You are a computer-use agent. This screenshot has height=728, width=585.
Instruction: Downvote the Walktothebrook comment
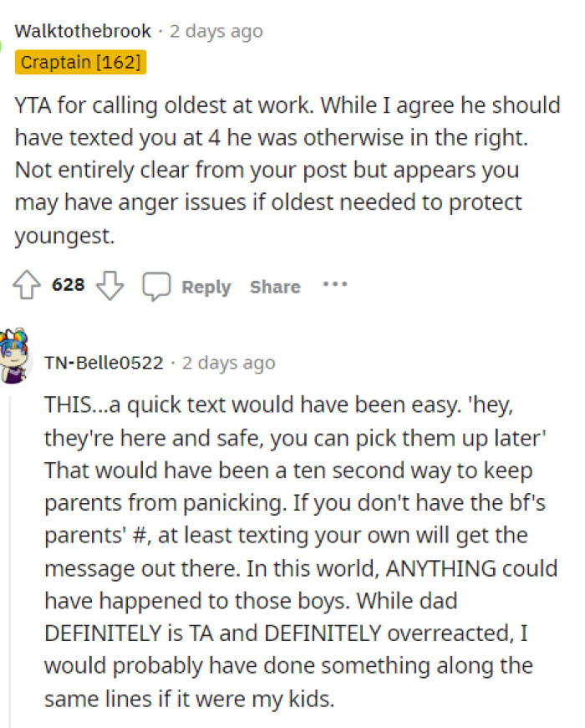click(110, 286)
